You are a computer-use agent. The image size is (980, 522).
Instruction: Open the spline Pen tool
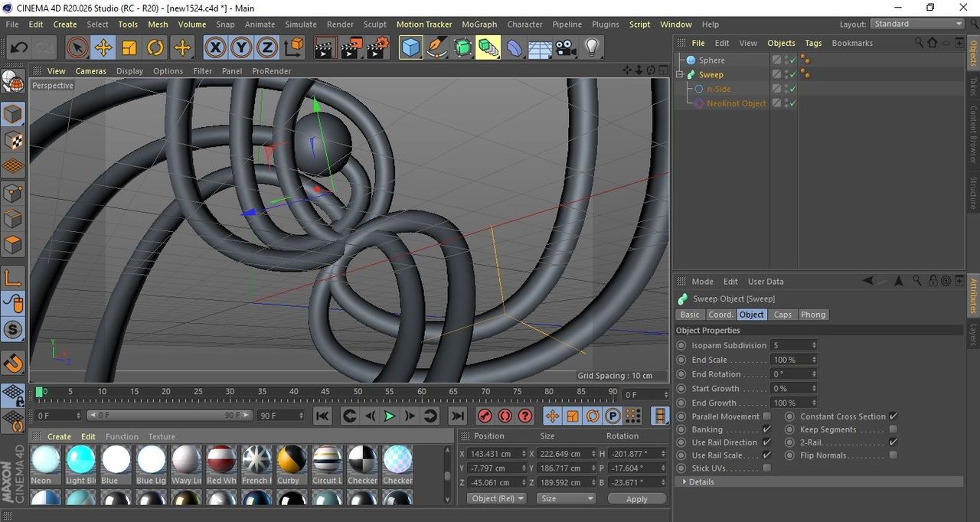(x=437, y=48)
